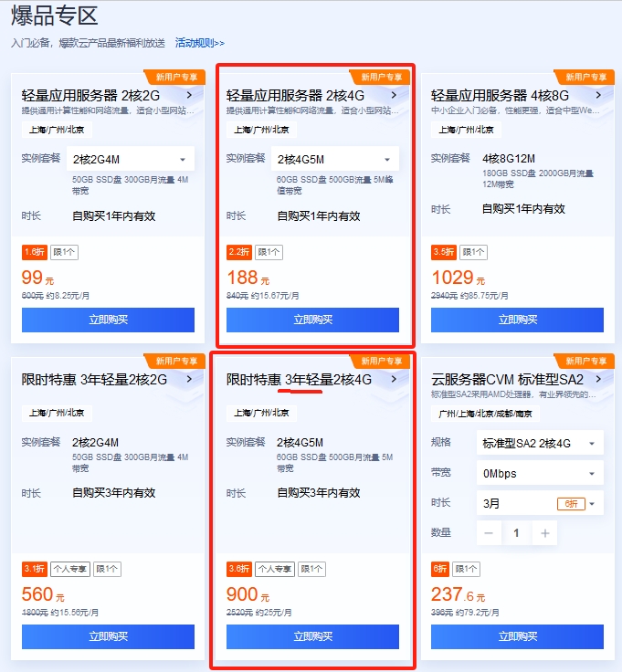
Task: Expand the 2核2G4M instance package dropdown
Action: click(131, 159)
